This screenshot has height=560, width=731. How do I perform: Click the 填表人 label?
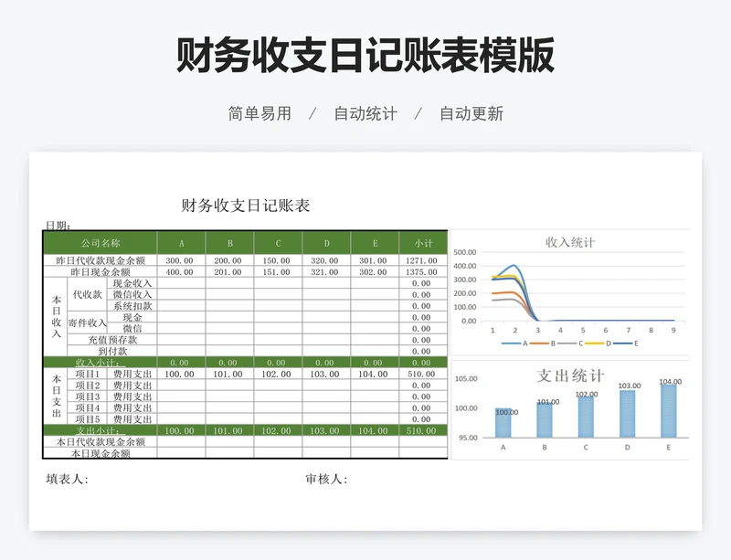[x=68, y=480]
